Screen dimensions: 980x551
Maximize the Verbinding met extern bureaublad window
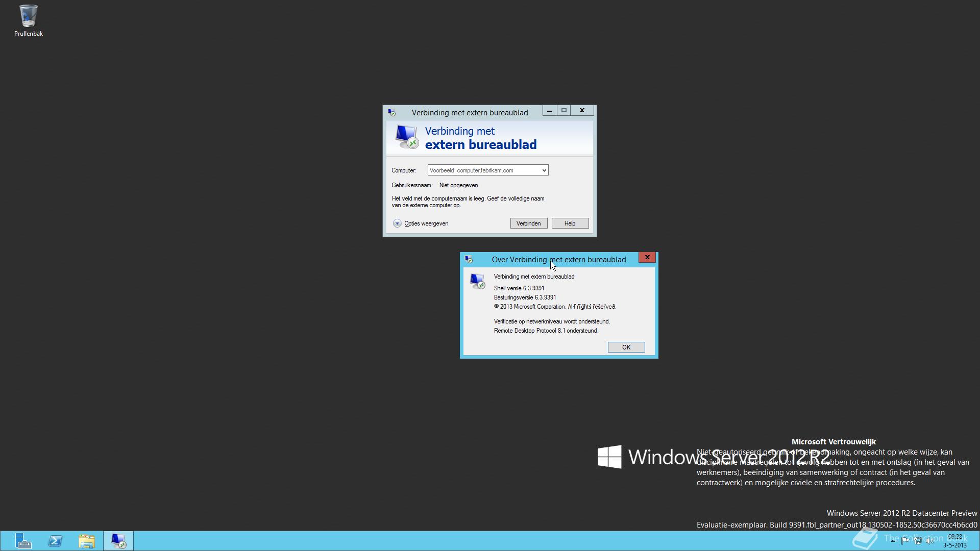(564, 111)
